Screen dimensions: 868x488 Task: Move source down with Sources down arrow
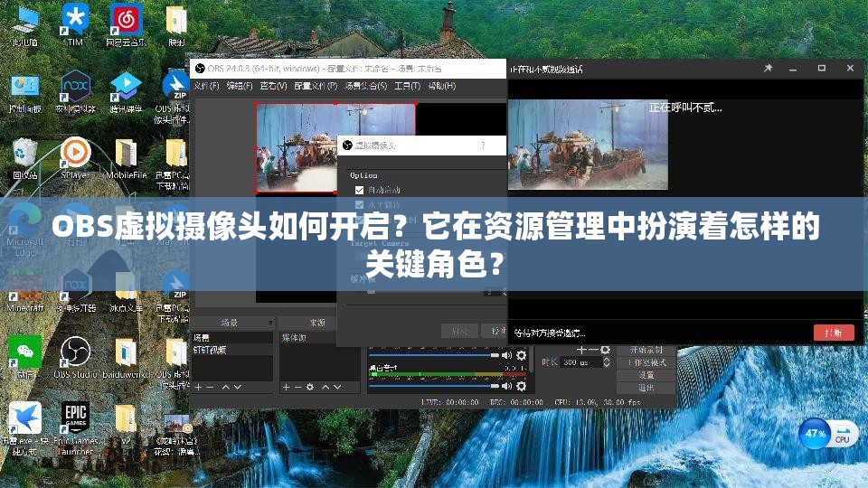point(337,388)
